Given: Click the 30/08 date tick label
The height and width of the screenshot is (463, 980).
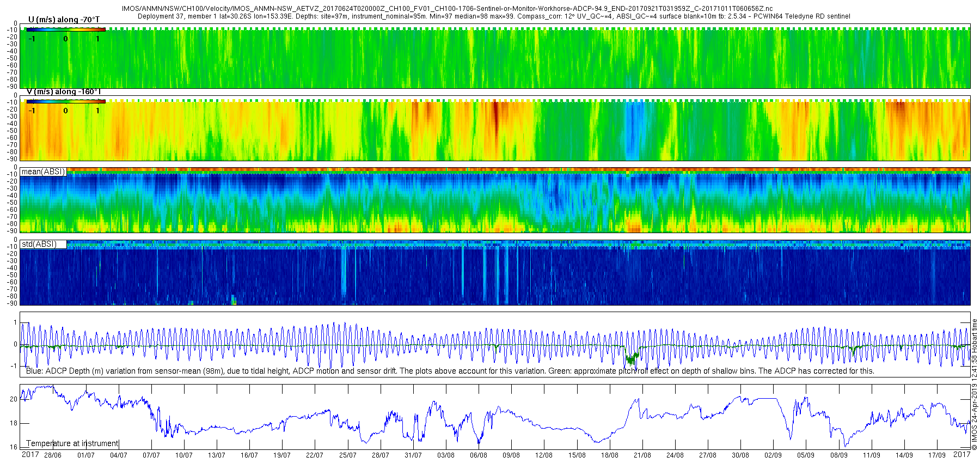Looking at the screenshot, I should tap(740, 455).
